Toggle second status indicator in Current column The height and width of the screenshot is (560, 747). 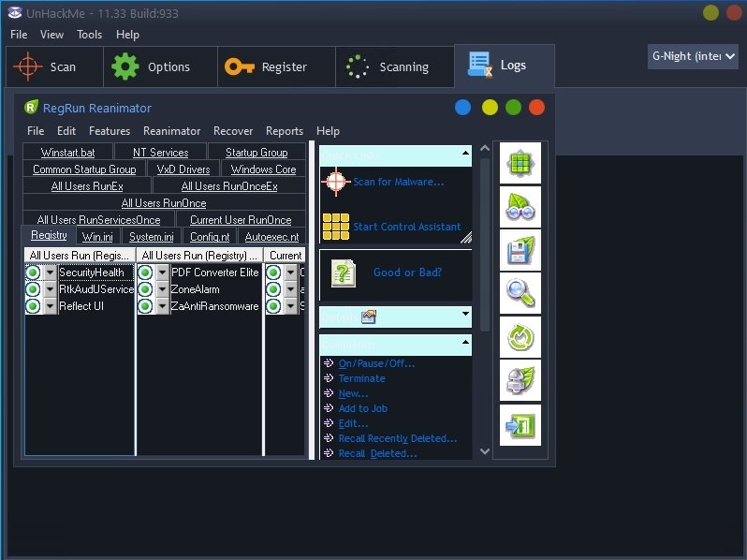(273, 289)
